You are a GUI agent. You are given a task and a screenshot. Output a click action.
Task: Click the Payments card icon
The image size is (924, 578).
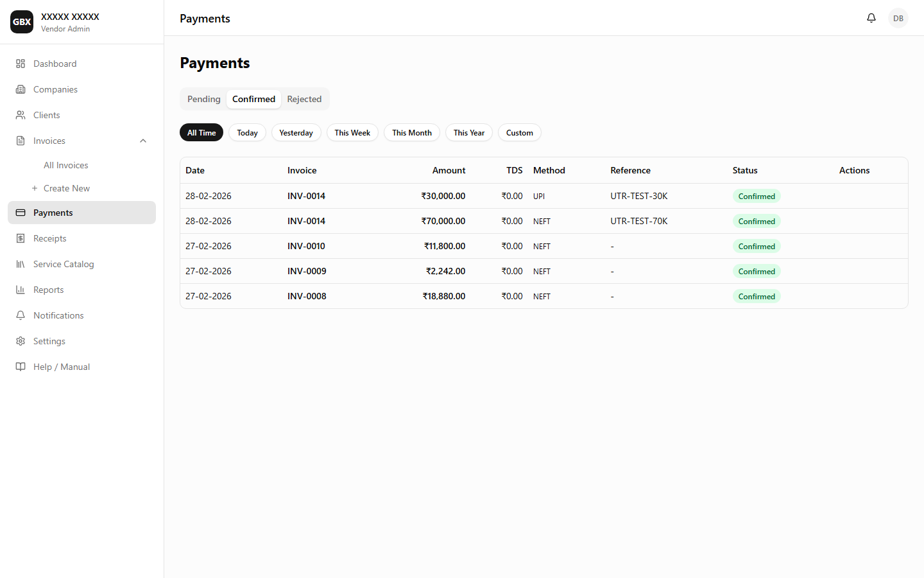tap(21, 213)
